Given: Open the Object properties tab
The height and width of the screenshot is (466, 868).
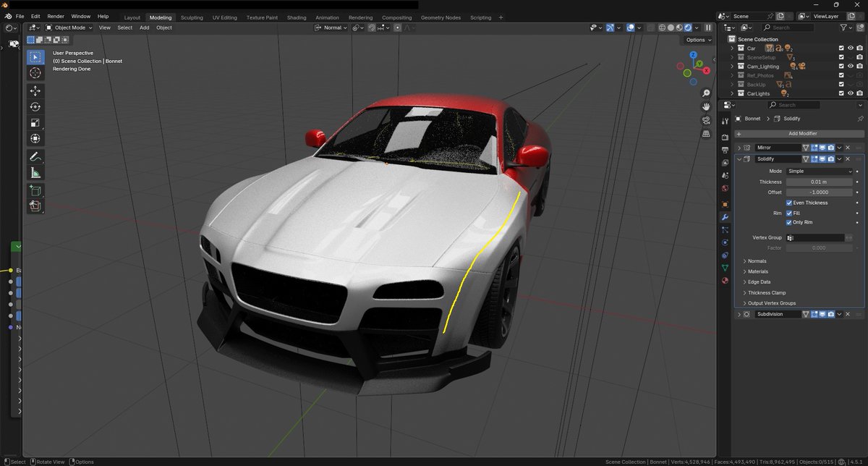Looking at the screenshot, I should point(725,204).
